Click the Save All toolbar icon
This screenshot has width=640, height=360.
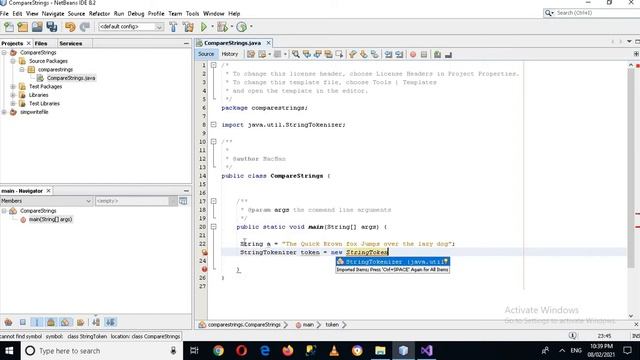[x=52, y=27]
